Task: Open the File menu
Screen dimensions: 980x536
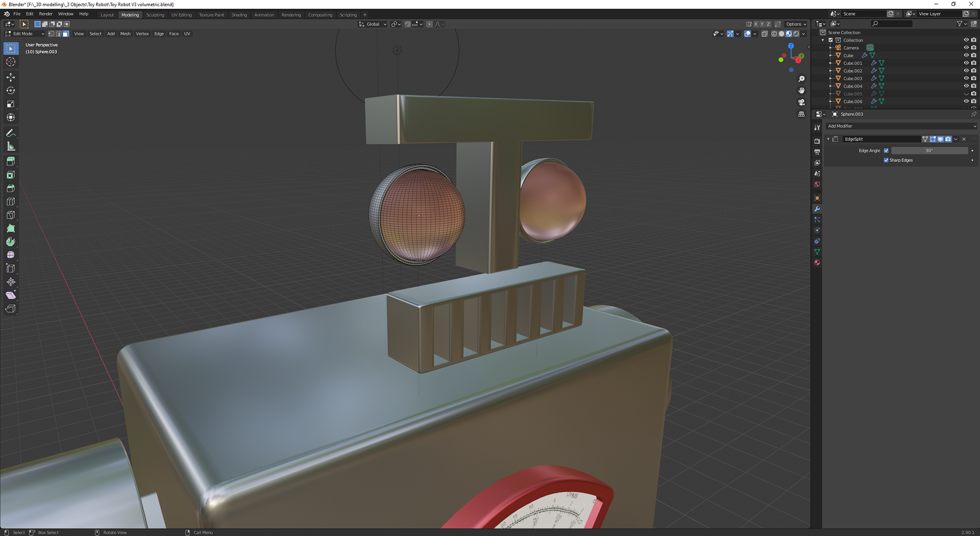Action: tap(17, 14)
